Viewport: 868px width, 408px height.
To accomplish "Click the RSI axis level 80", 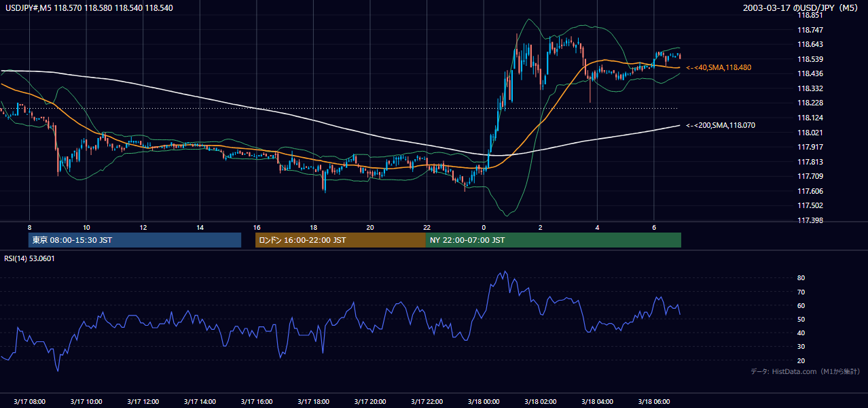I will (x=801, y=278).
